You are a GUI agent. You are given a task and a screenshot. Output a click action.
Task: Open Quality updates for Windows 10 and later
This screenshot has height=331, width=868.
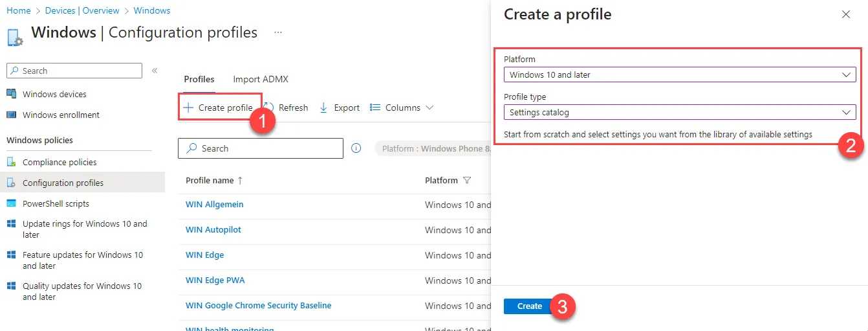pyautogui.click(x=82, y=291)
